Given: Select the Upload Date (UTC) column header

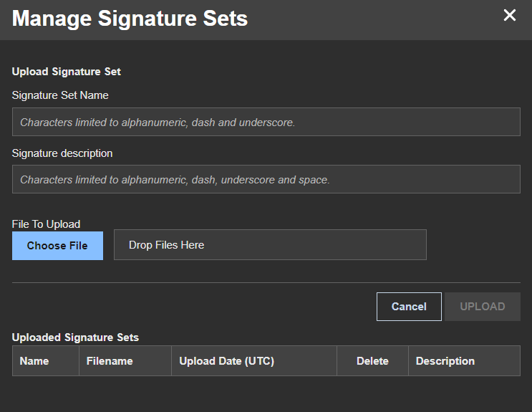Looking at the screenshot, I should pos(254,360).
